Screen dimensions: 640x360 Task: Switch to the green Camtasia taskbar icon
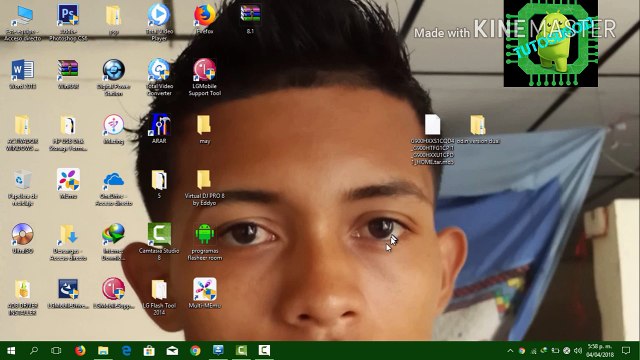[241, 351]
